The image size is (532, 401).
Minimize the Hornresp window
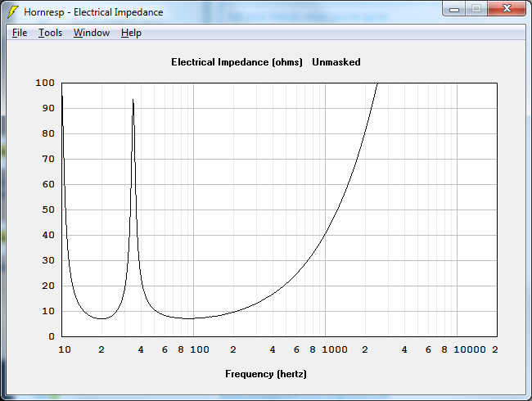pos(454,9)
